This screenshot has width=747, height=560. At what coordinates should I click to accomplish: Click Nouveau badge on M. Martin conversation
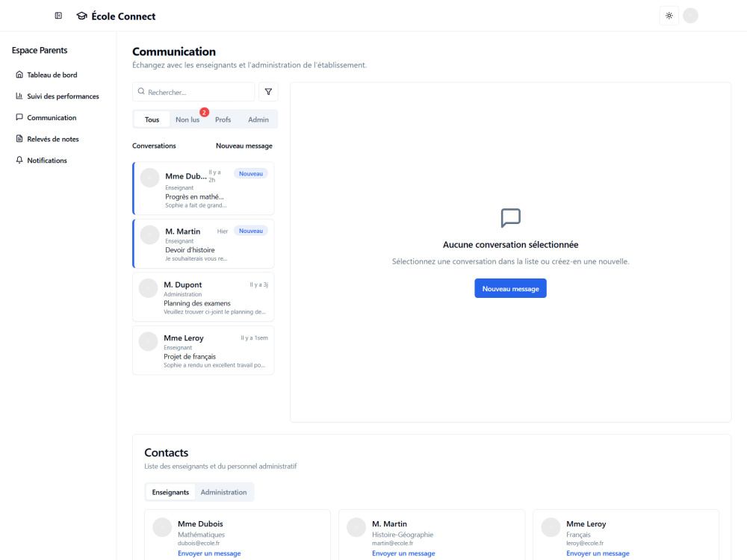250,231
